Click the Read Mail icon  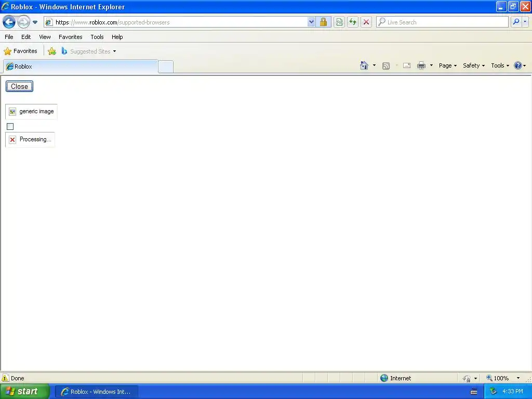tap(407, 66)
